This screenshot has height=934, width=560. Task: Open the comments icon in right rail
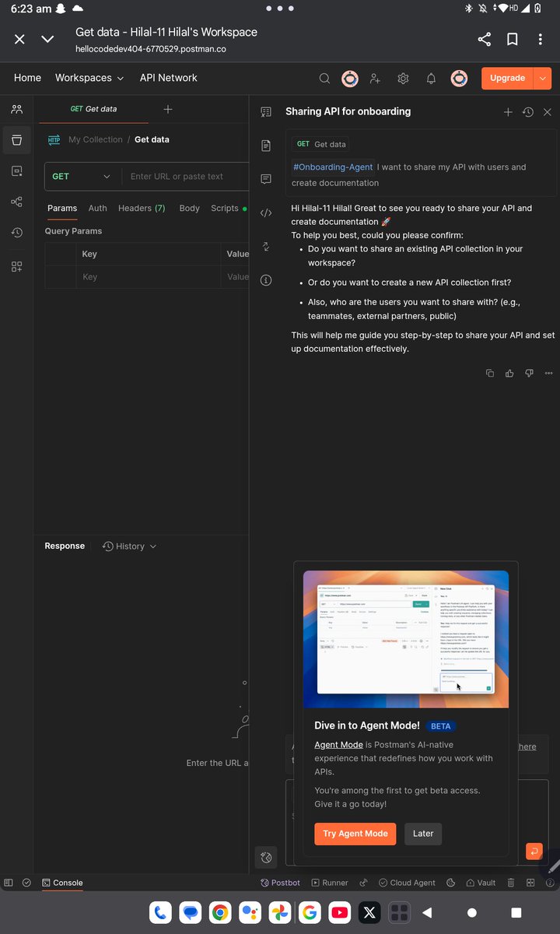[266, 179]
